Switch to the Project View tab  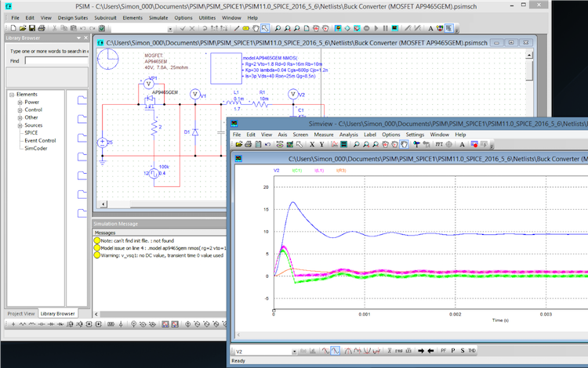[x=21, y=313]
